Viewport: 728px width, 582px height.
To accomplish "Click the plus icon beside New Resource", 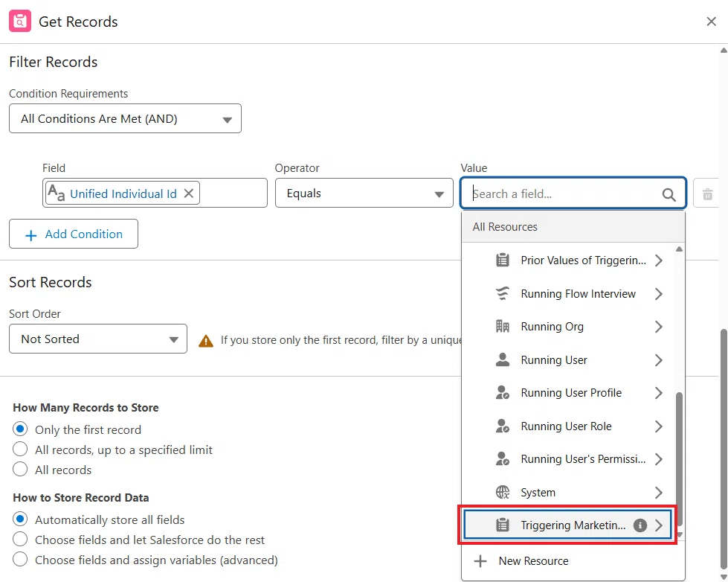I will pos(480,561).
